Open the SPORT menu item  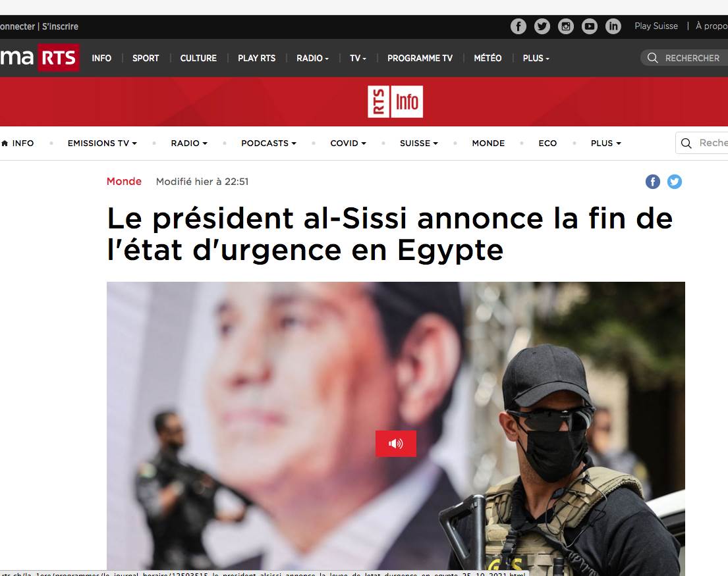[146, 59]
